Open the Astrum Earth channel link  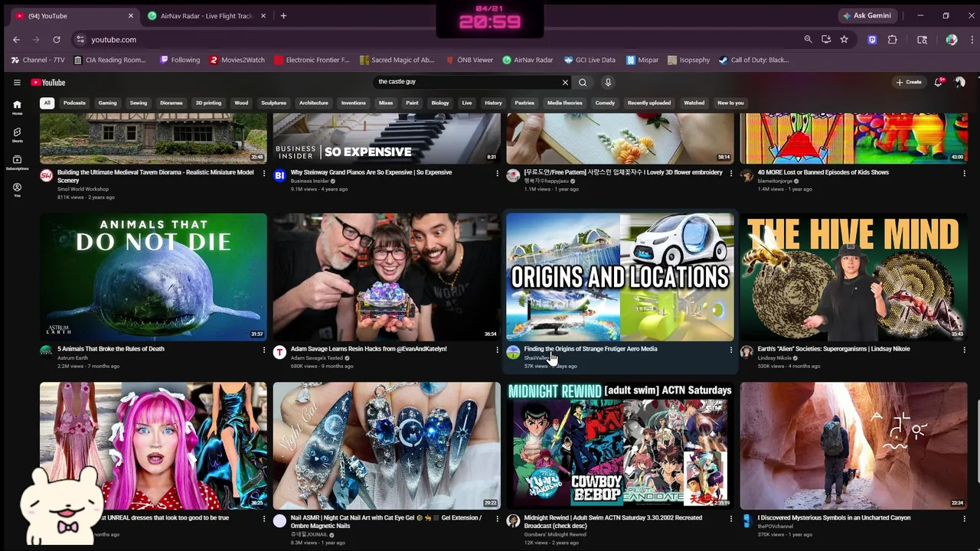[x=73, y=358]
